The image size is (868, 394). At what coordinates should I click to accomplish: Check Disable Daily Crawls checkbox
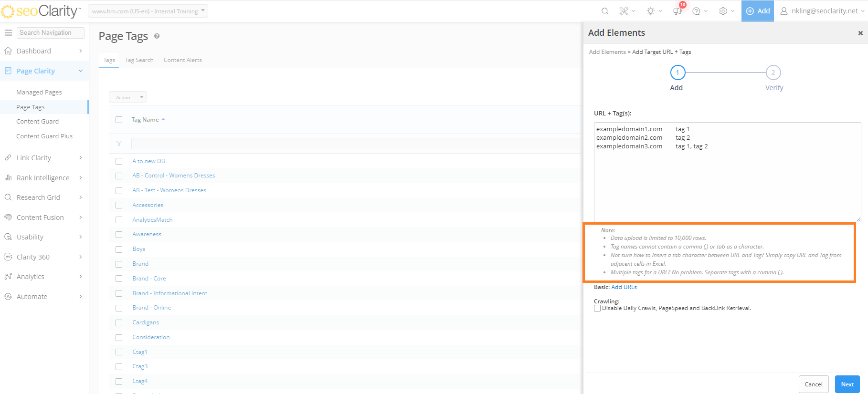tap(597, 308)
